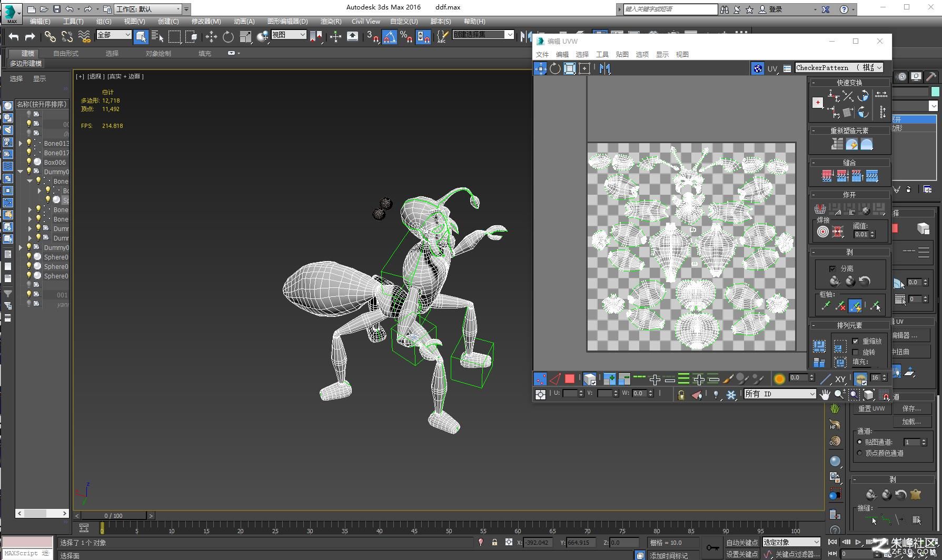
Task: Enable Edge sub-object mode in UVW editor
Action: pyautogui.click(x=555, y=379)
